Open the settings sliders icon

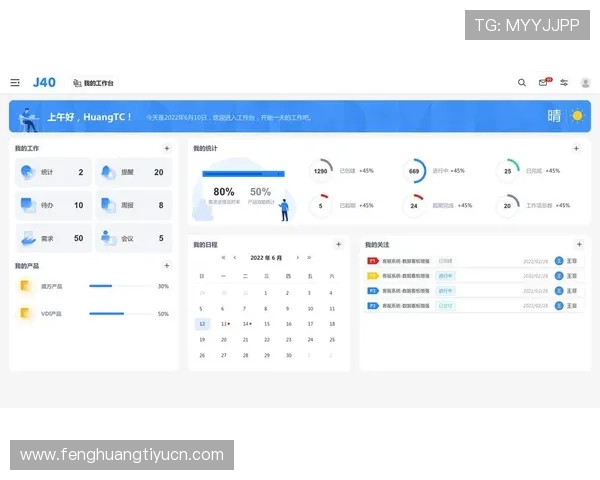564,83
